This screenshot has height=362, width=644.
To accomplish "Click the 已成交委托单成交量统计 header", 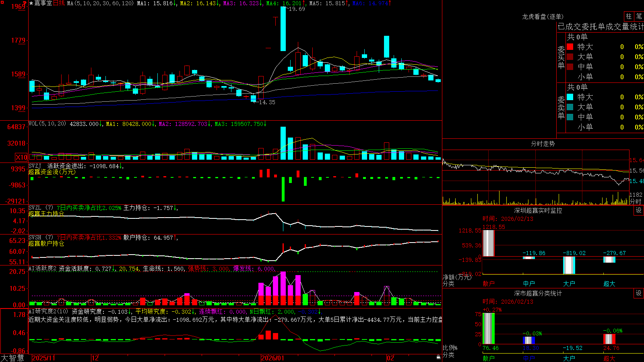I will (601, 27).
